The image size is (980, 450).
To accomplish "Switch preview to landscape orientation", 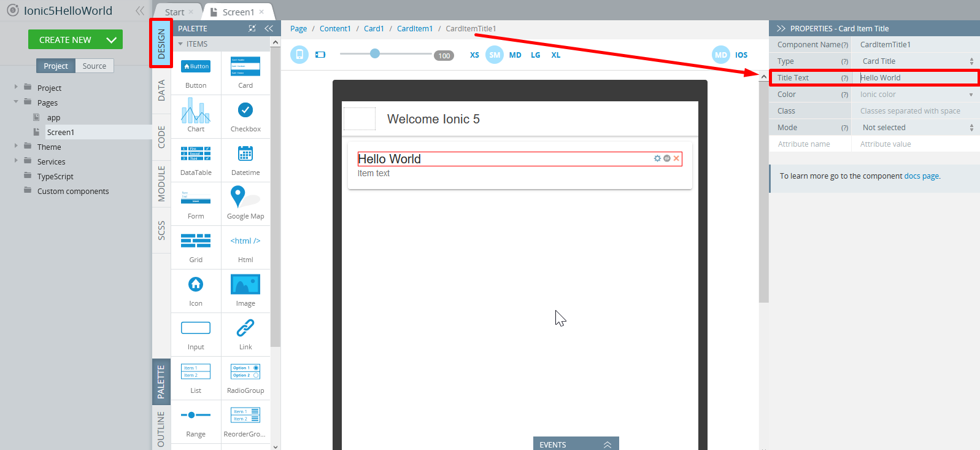I will (320, 55).
